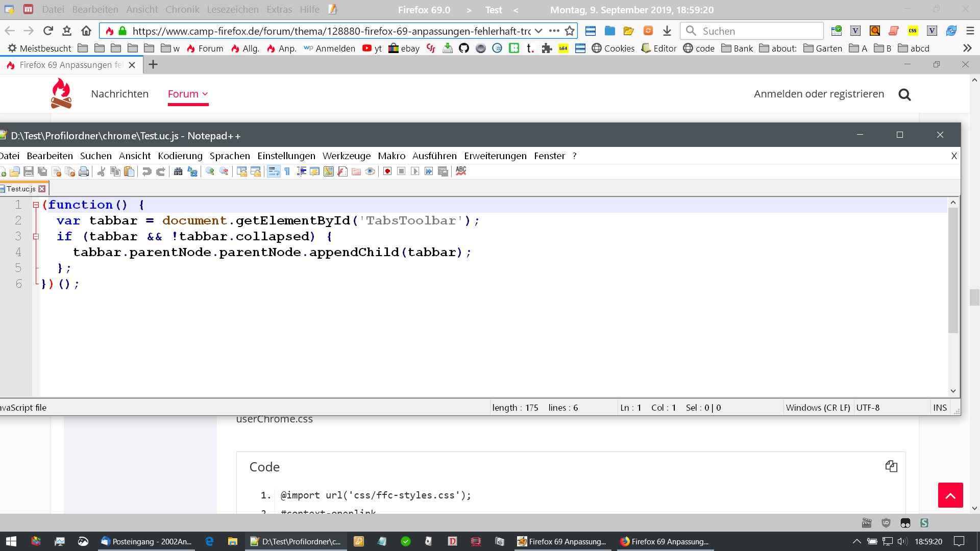Click the Notepad++ editor vertical scrollbar thumb
The image size is (980, 551).
pyautogui.click(x=953, y=270)
